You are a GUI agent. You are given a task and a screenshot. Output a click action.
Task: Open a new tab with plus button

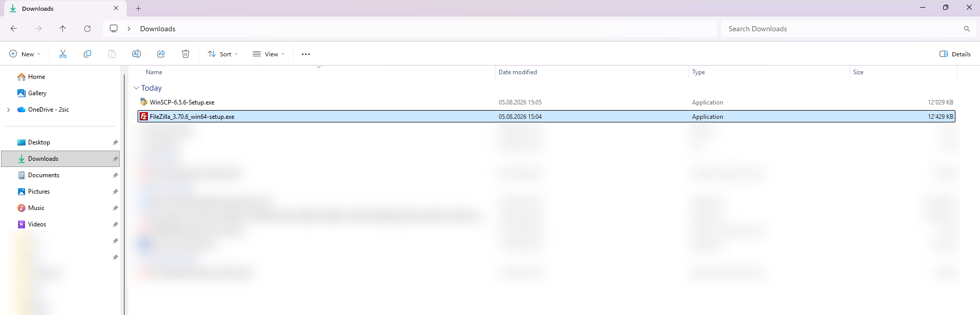tap(138, 8)
